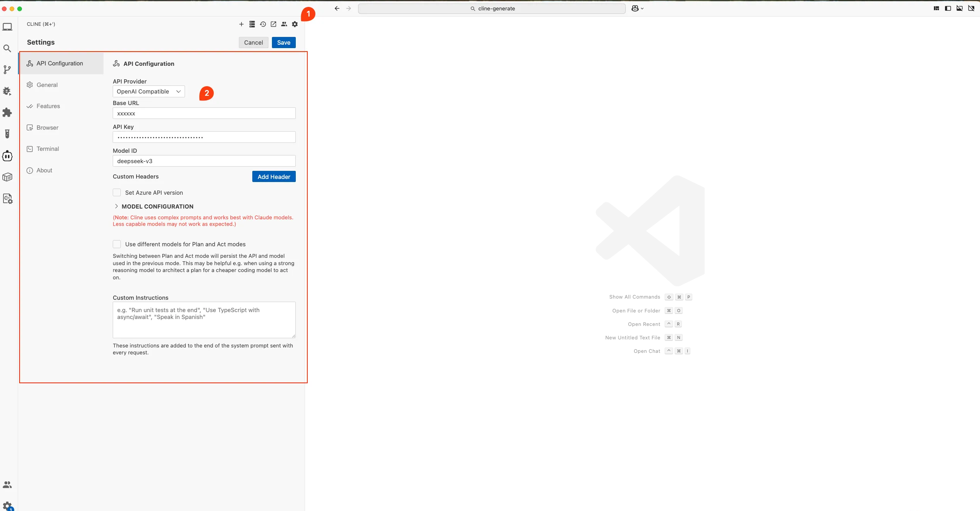This screenshot has height=511, width=980.
Task: Switch to the General settings tab
Action: (x=47, y=85)
